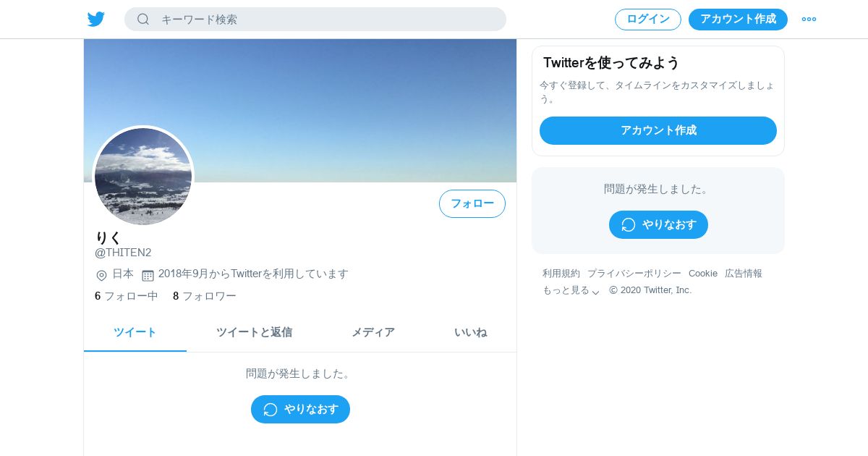Click the calendar icon beside join date
Screen dimensions: 868x456
[x=148, y=275]
